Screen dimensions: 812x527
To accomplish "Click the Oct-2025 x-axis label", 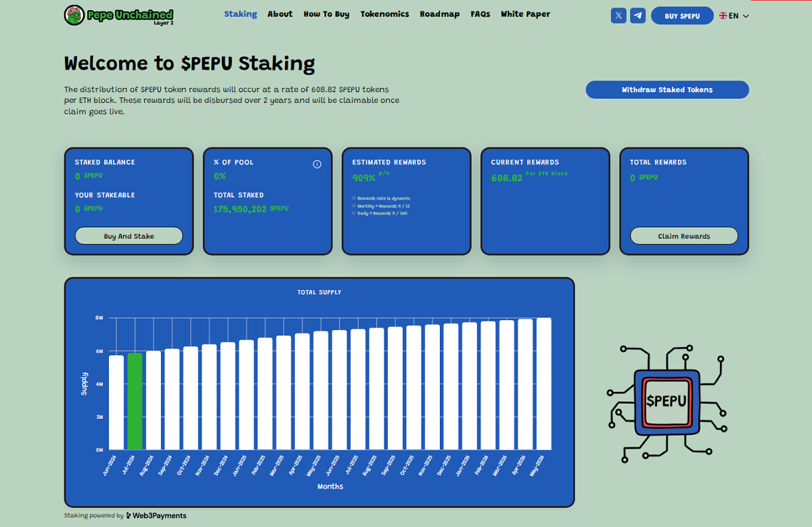I will tap(407, 465).
